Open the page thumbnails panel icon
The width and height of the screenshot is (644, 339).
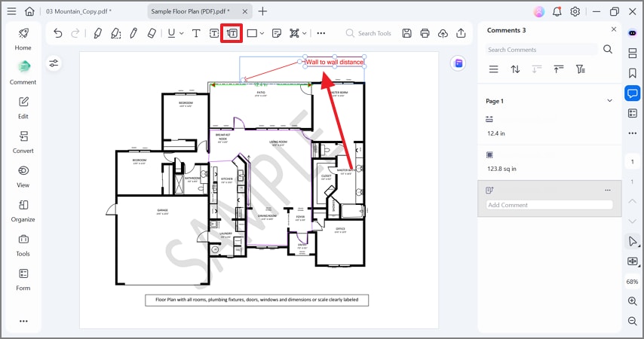point(633,53)
